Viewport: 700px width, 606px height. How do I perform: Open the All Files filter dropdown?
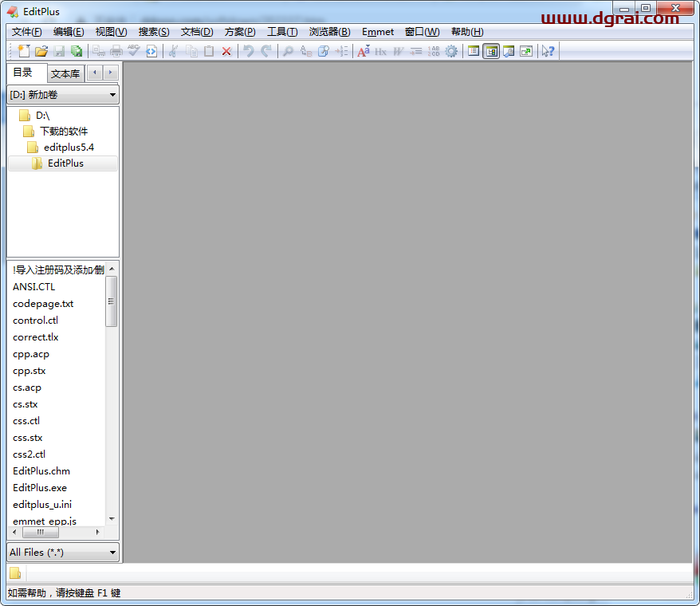click(62, 552)
